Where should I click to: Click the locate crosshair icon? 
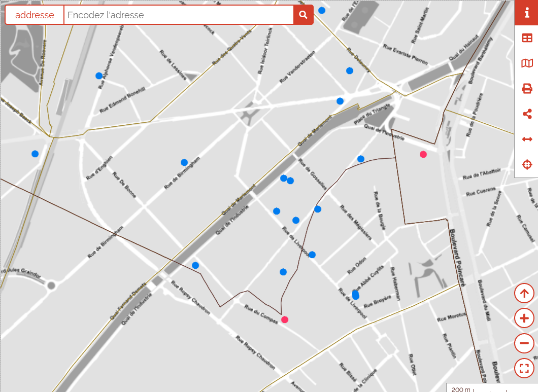[x=527, y=165]
